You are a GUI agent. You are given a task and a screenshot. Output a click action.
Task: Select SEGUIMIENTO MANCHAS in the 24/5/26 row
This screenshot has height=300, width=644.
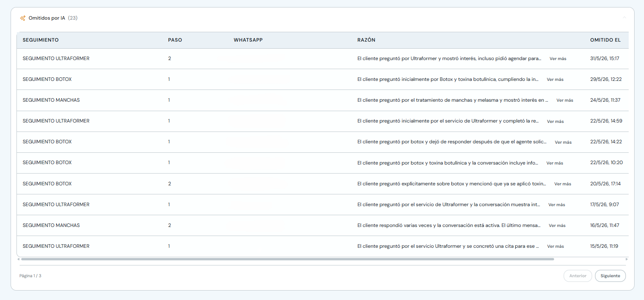coord(51,100)
